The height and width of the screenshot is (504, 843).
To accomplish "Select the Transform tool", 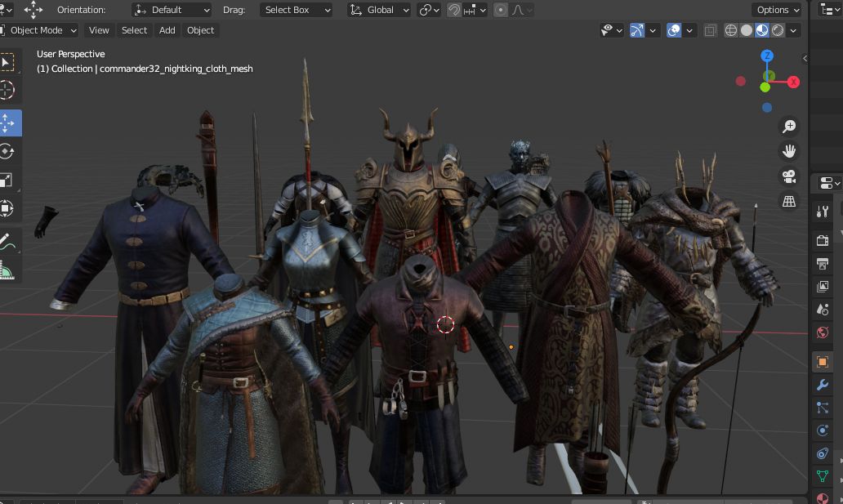I will [x=7, y=208].
